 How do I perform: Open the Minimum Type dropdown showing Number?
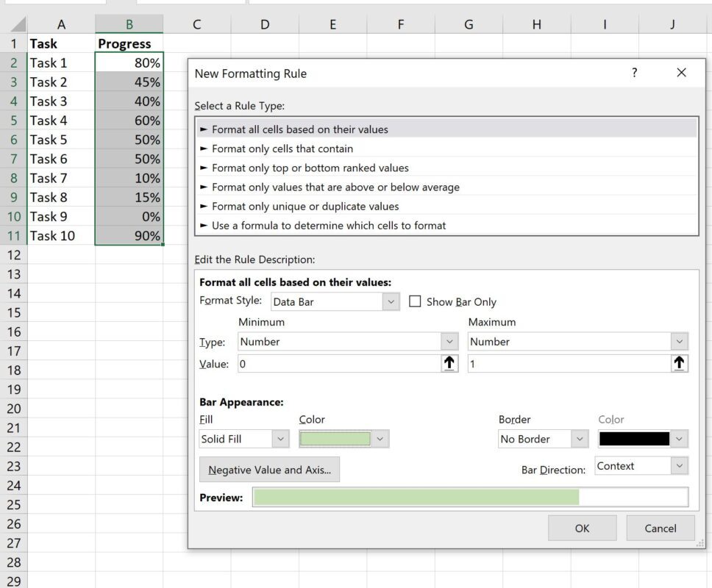[x=449, y=341]
